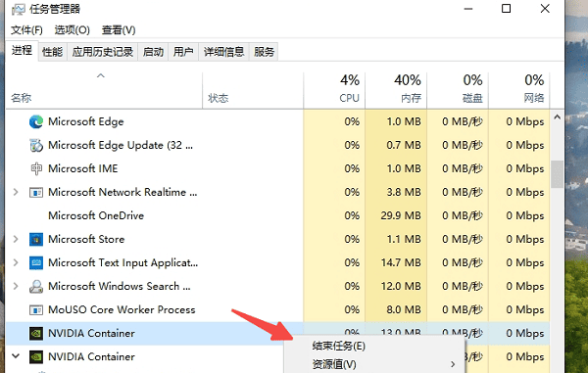Switch to the 应用历史记录 tab
Viewport: 588px width, 373px height.
[102, 52]
